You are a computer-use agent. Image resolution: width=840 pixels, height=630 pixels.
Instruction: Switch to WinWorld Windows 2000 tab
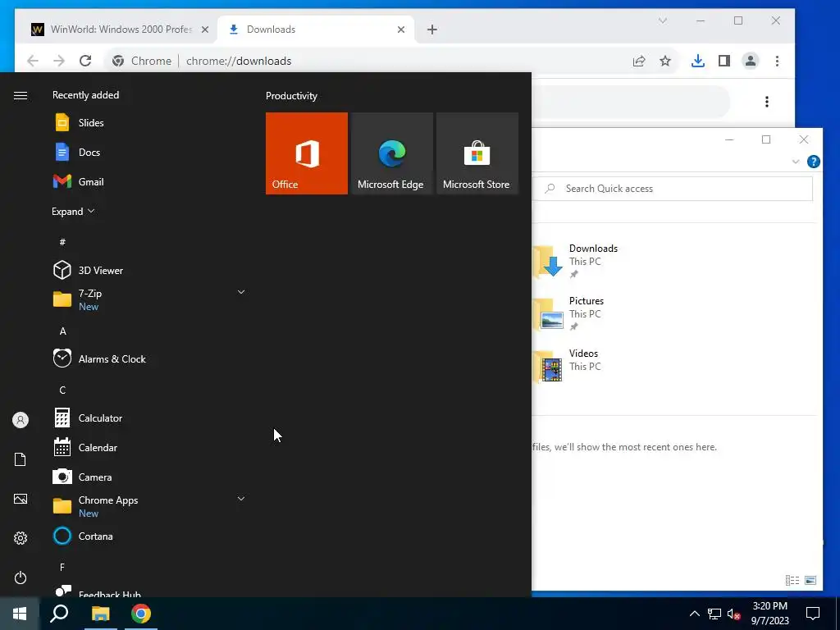tap(120, 30)
